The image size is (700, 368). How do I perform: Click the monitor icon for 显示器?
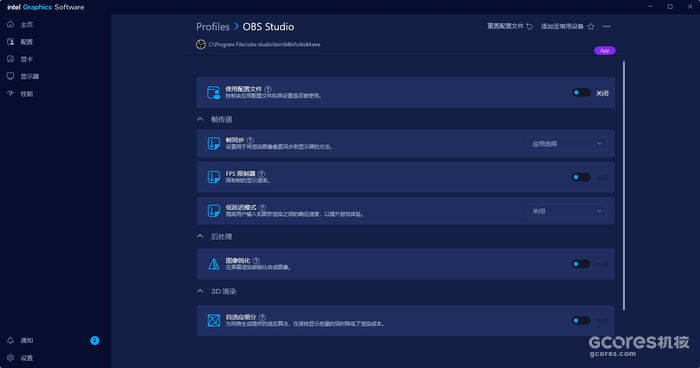[10, 76]
